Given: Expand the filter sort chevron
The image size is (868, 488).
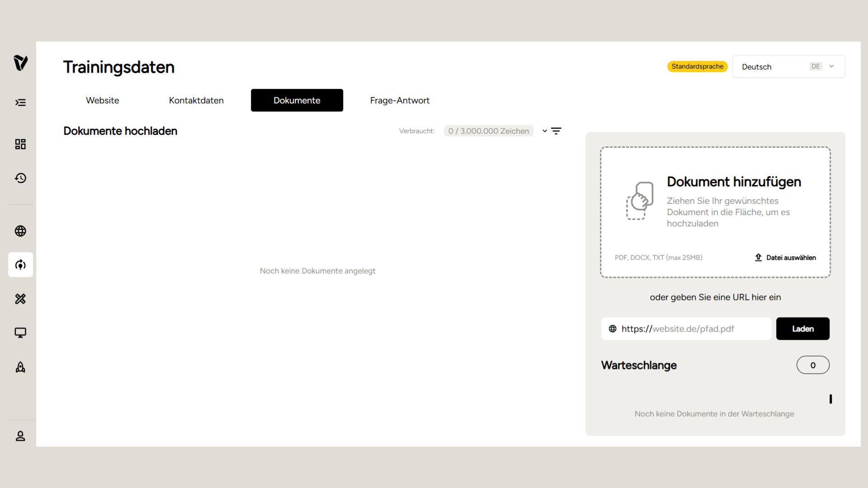Looking at the screenshot, I should point(545,131).
